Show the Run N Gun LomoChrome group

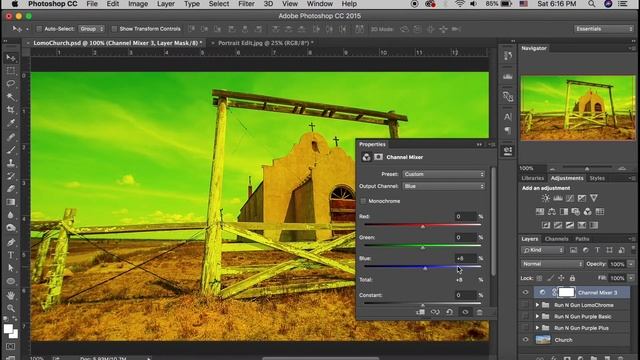pyautogui.click(x=525, y=305)
